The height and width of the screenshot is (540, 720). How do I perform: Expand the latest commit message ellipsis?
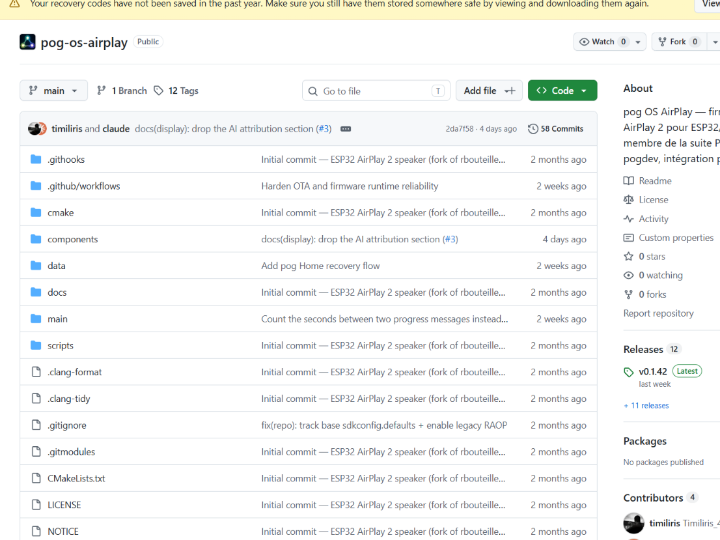pyautogui.click(x=346, y=129)
